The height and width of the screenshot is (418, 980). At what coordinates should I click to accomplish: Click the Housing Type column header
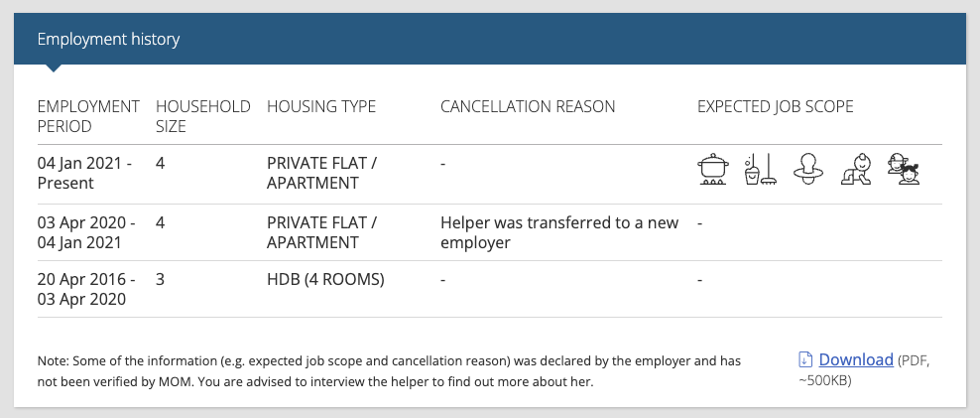pyautogui.click(x=321, y=106)
